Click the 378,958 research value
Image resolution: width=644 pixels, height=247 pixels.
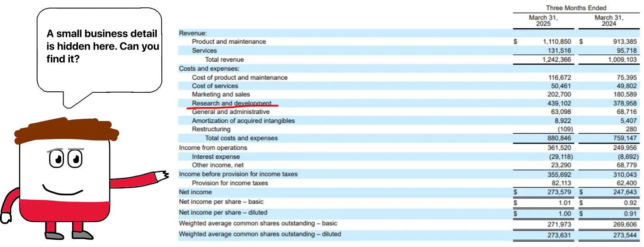tap(625, 103)
